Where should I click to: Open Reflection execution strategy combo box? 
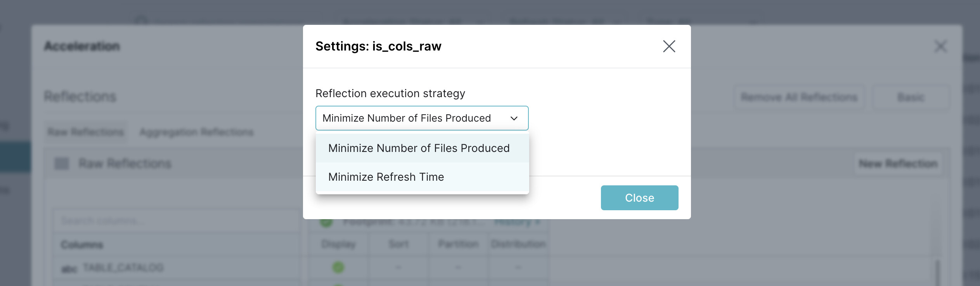(422, 118)
